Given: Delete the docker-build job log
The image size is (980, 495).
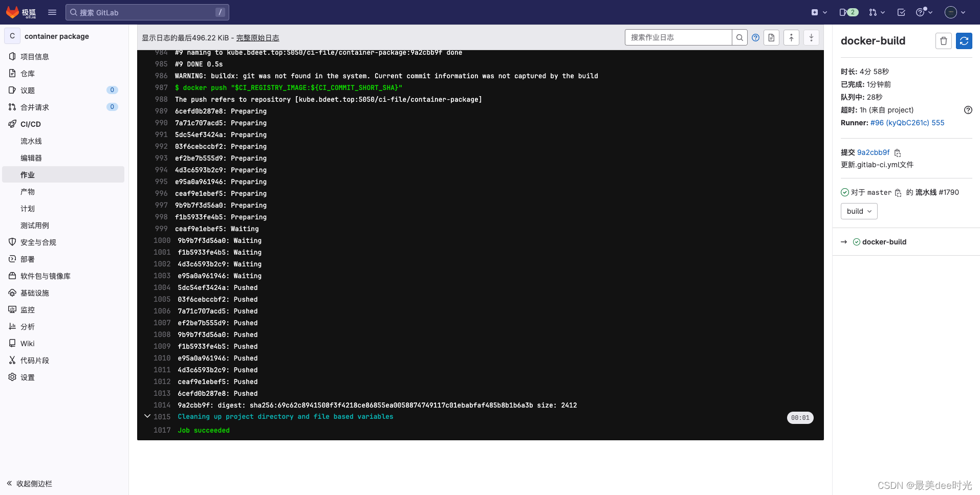Looking at the screenshot, I should pyautogui.click(x=944, y=41).
